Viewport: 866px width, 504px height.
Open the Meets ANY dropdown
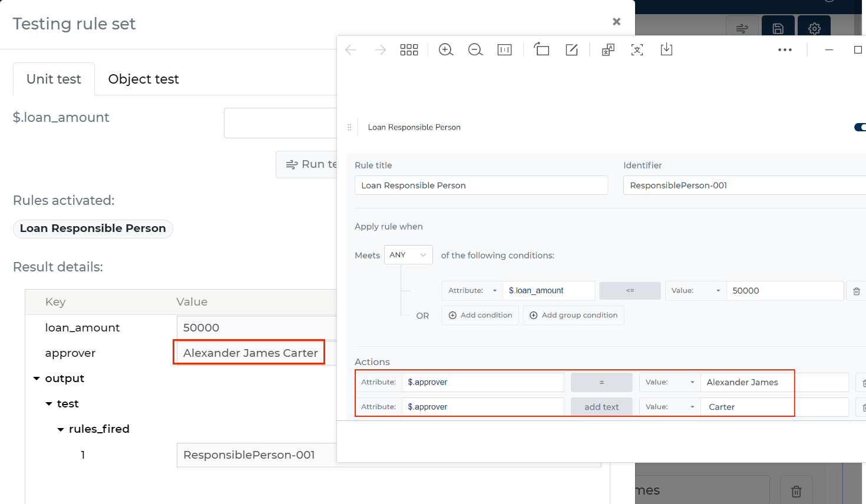click(x=408, y=255)
